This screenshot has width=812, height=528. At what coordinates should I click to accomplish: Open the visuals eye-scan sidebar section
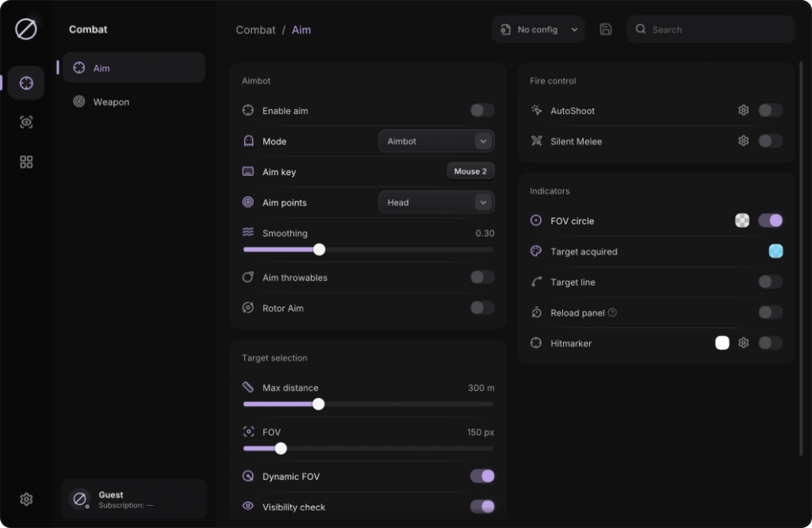[x=26, y=122]
